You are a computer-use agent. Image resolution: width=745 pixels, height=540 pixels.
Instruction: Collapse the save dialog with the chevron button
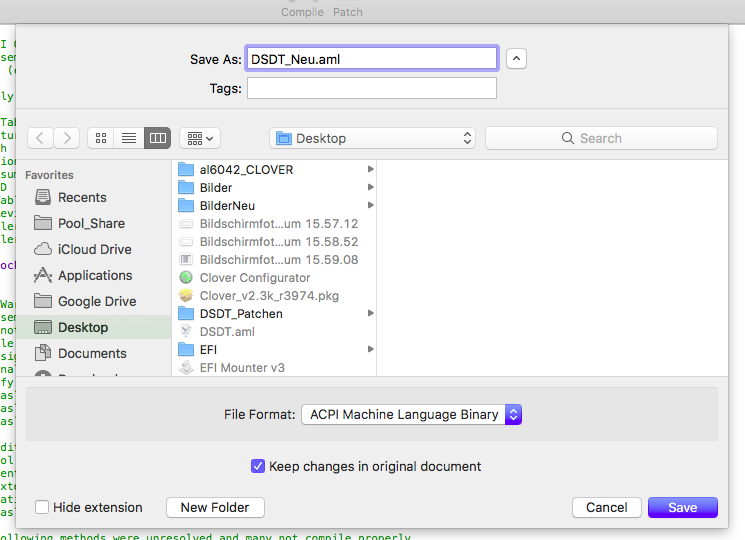pos(516,59)
